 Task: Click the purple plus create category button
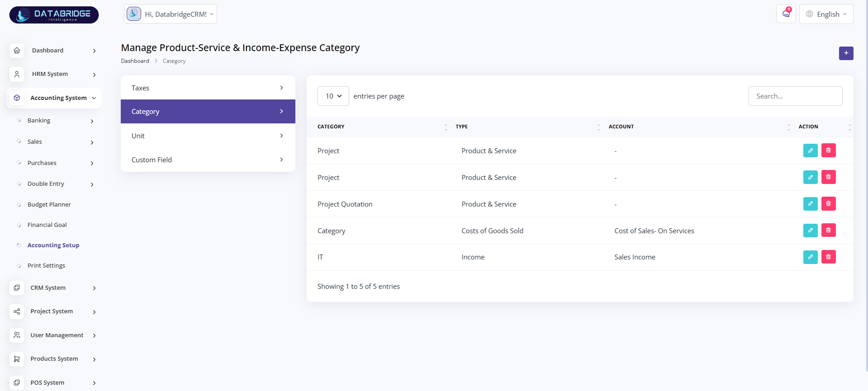tap(846, 53)
